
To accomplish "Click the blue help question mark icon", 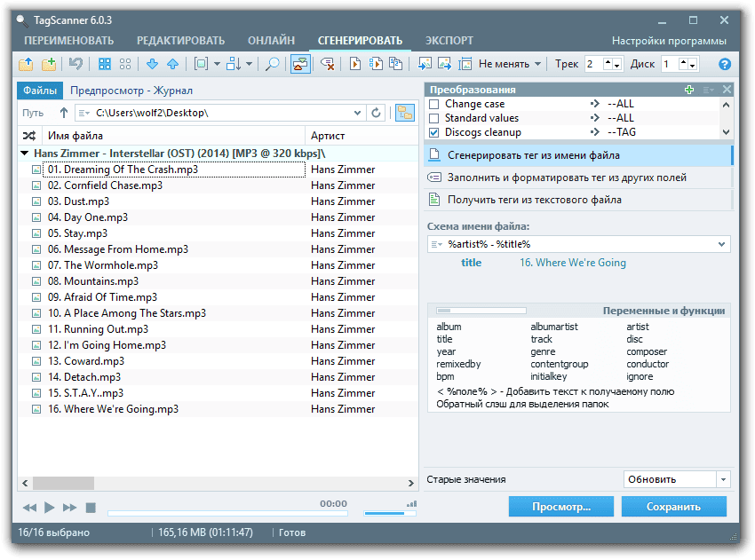I will (x=724, y=64).
